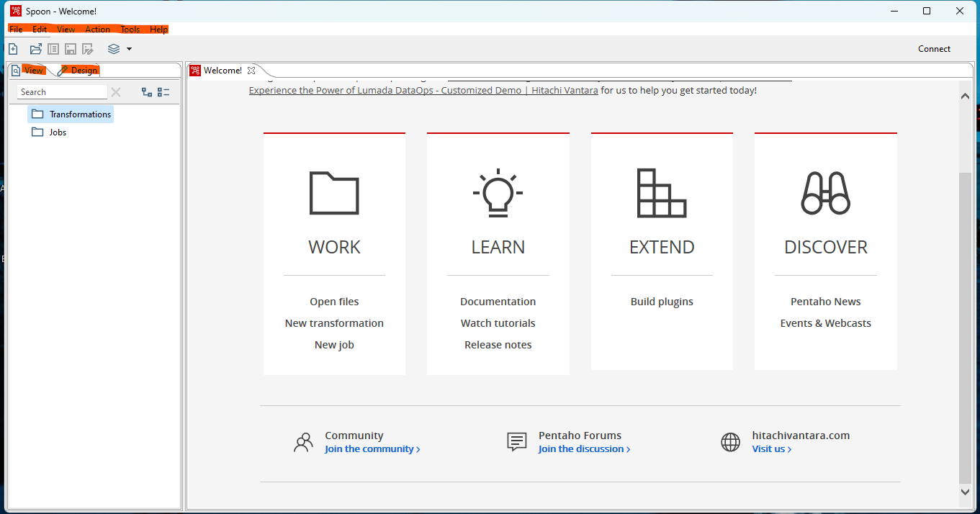980x514 pixels.
Task: Click the Save floppy disk icon
Action: 71,49
